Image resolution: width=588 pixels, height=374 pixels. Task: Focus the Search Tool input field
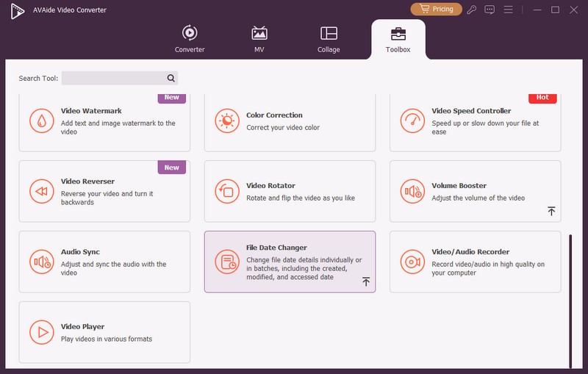113,78
